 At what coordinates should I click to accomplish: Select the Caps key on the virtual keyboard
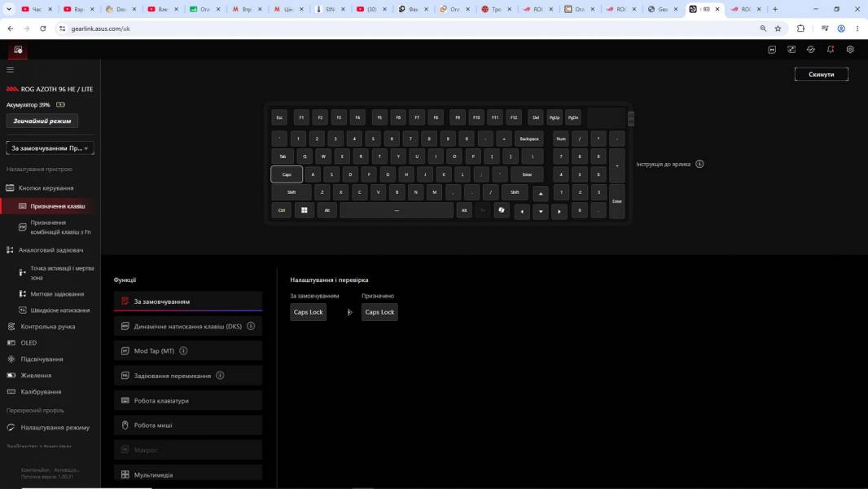287,174
